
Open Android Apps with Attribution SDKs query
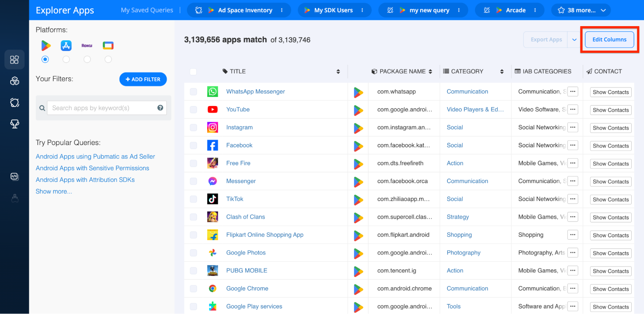click(85, 180)
